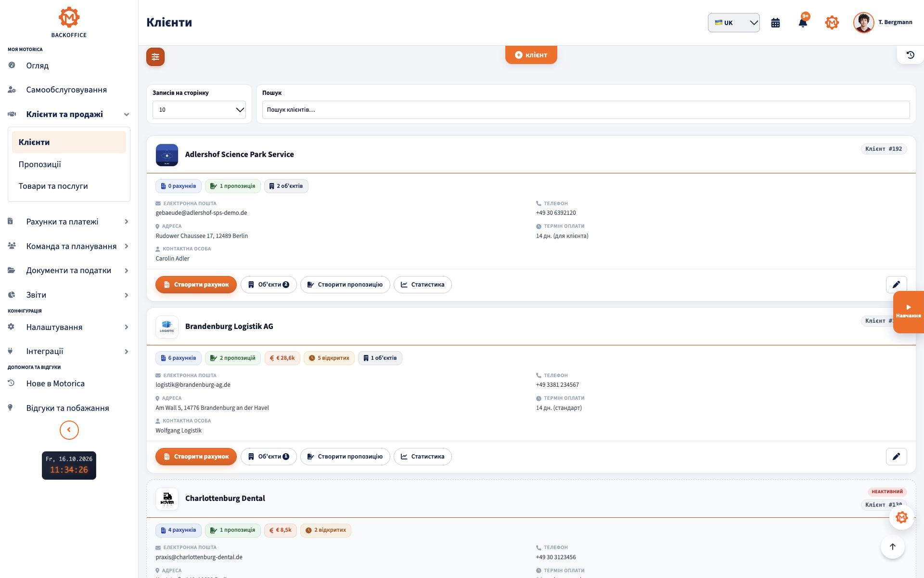Click 5 відкритих badge for Brandenburg Logistik
This screenshot has width=924, height=578.
329,358
